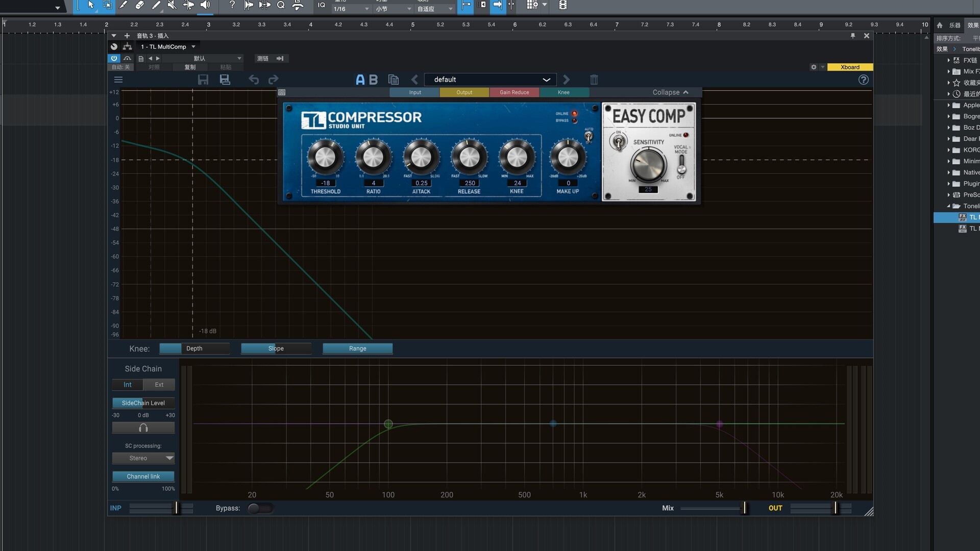
Task: Delete preset with trash icon
Action: 594,80
